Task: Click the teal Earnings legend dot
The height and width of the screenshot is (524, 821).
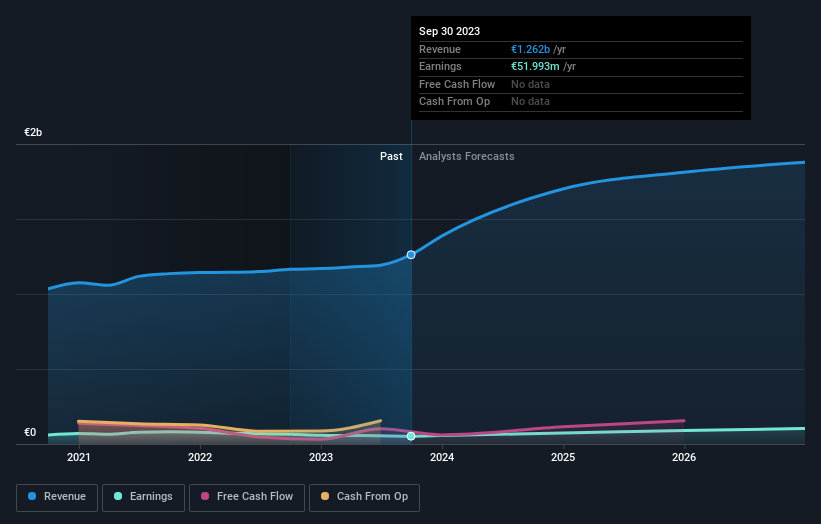Action: click(x=118, y=496)
